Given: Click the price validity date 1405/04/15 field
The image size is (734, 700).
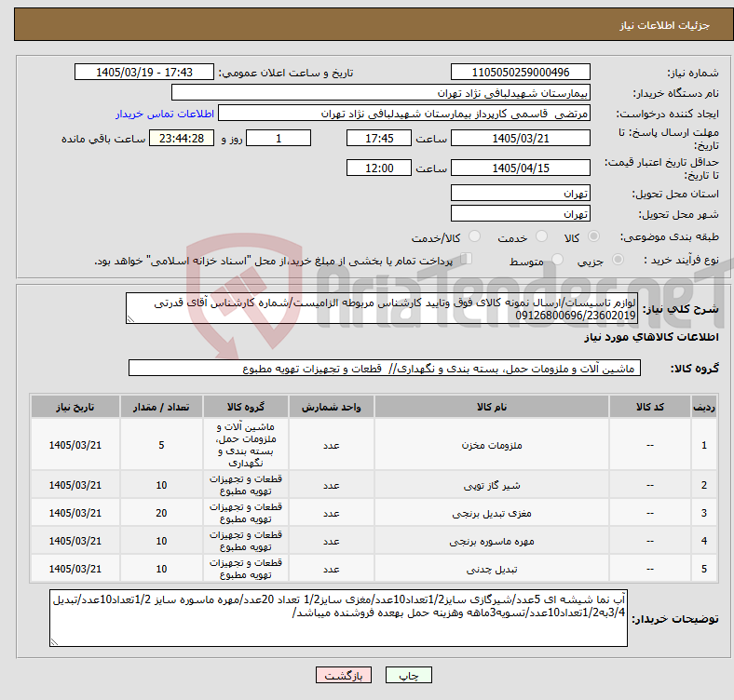Looking at the screenshot, I should pyautogui.click(x=520, y=168).
